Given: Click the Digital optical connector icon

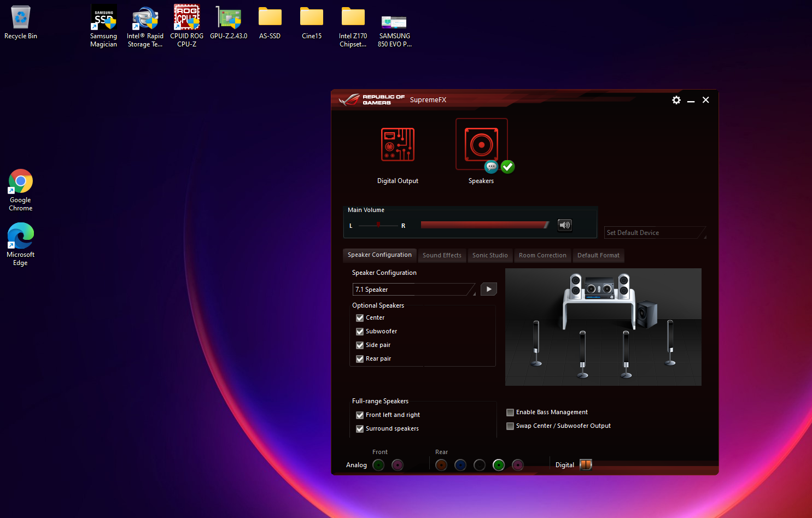Looking at the screenshot, I should coord(586,465).
